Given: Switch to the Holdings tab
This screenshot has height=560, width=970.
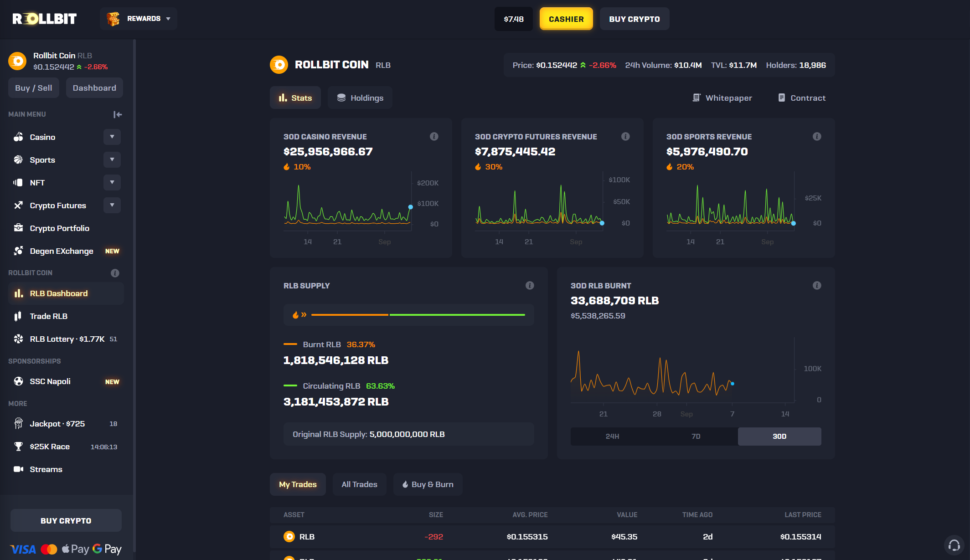Looking at the screenshot, I should tap(360, 98).
